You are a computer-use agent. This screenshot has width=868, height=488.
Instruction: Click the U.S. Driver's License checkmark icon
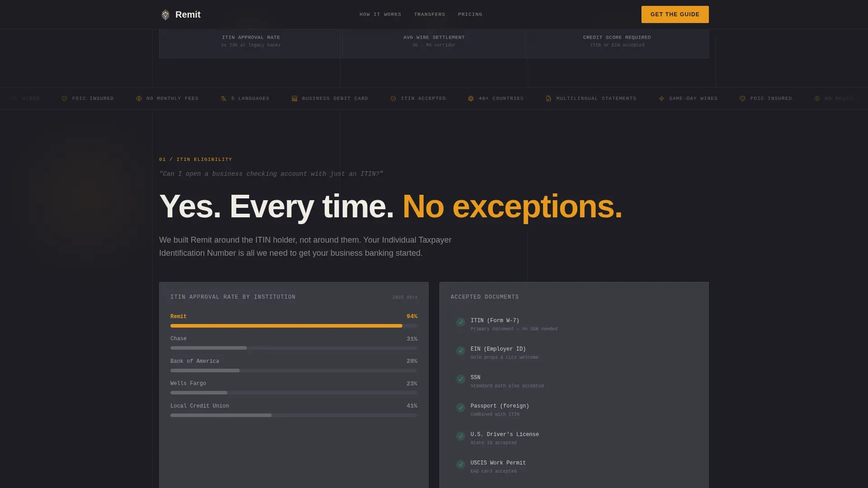point(461,436)
